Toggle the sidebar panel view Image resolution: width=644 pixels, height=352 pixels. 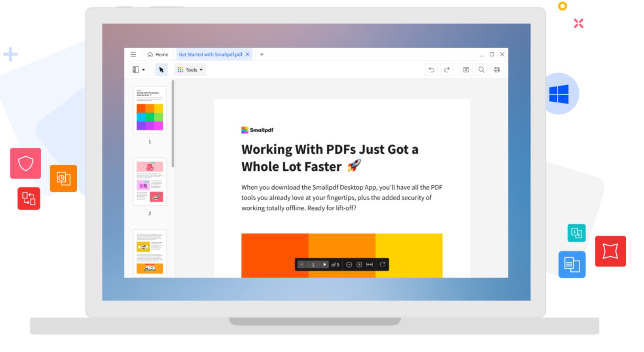pos(136,69)
